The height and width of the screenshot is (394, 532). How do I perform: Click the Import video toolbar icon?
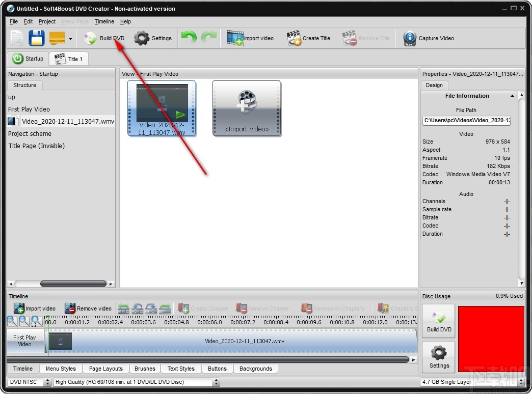[251, 38]
